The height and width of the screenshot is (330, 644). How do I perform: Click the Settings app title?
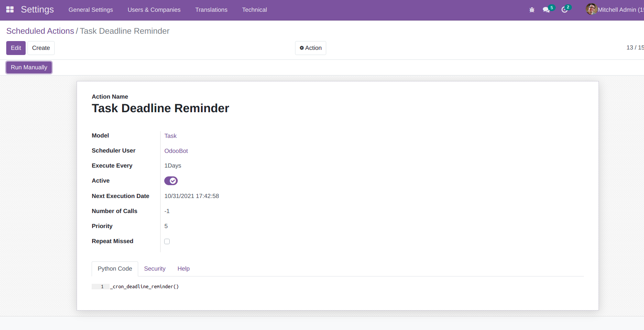pos(37,10)
